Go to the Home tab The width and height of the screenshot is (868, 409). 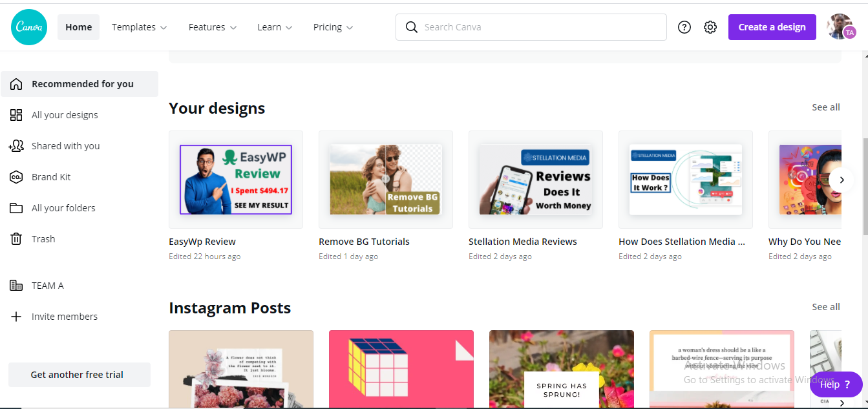(x=79, y=27)
